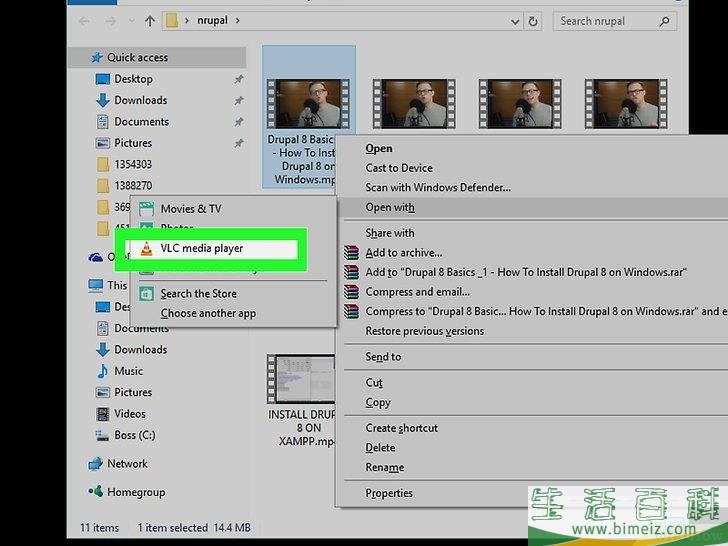
Task: Click Cut in context menu
Action: tap(374, 383)
